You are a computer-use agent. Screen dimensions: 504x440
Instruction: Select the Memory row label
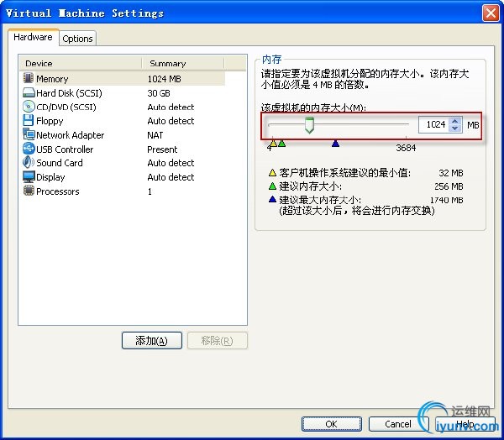tap(52, 79)
